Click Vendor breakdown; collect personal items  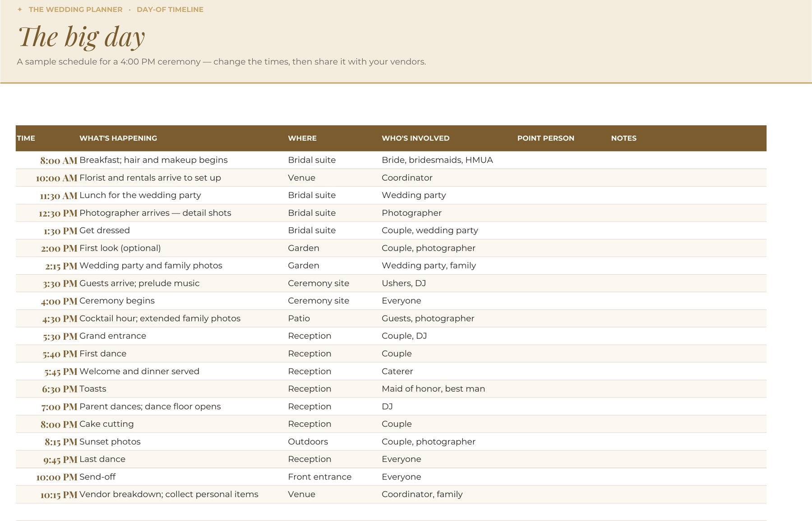click(x=169, y=494)
